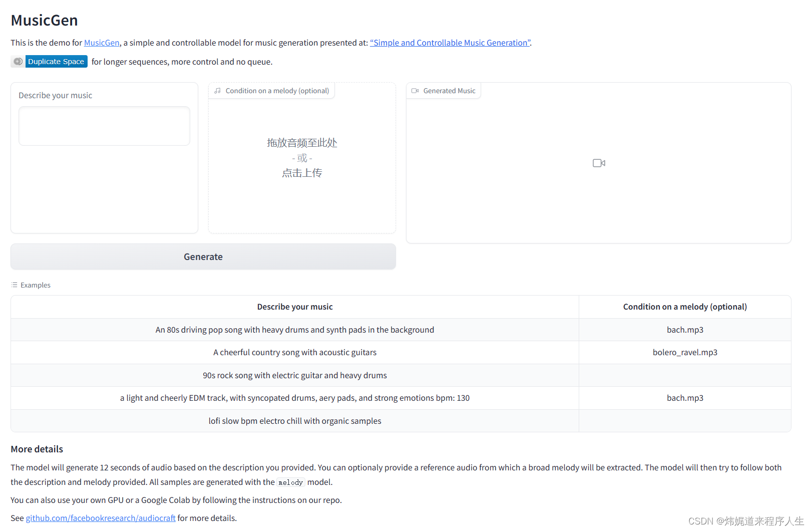Click the Condition on a melody column header
Viewport: 812px width, 531px height.
tap(685, 307)
